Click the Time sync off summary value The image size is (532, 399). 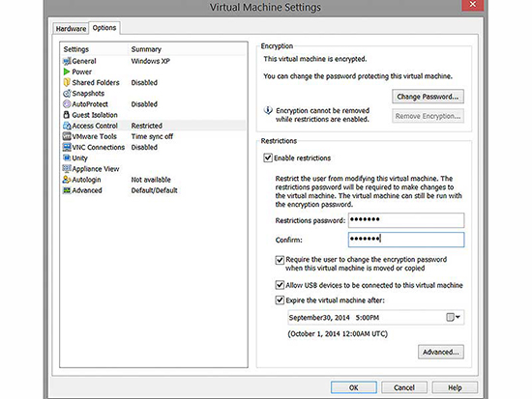[x=152, y=136]
